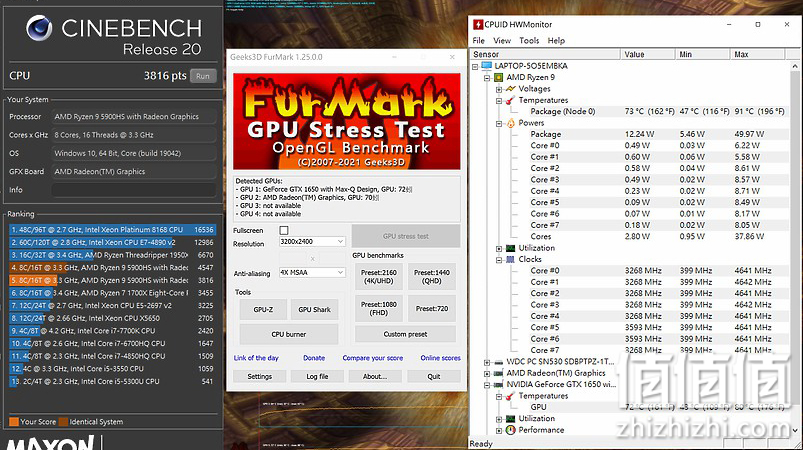Collapse the AMD Ryzen 9 tree node
Image resolution: width=803 pixels, height=450 pixels.
[x=487, y=78]
